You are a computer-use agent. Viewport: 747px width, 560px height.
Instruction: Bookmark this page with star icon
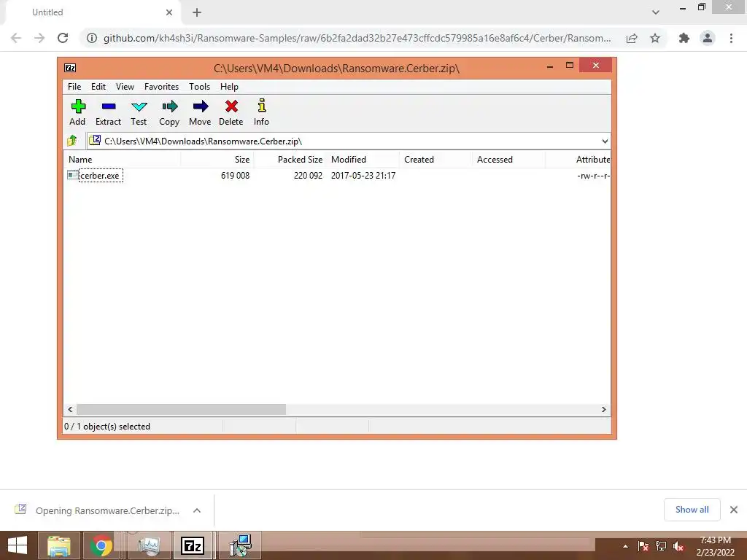(x=655, y=38)
